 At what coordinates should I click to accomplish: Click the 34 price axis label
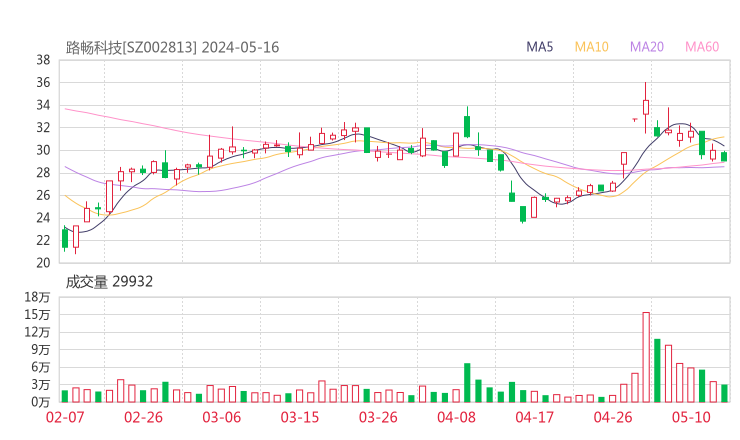[x=43, y=105]
